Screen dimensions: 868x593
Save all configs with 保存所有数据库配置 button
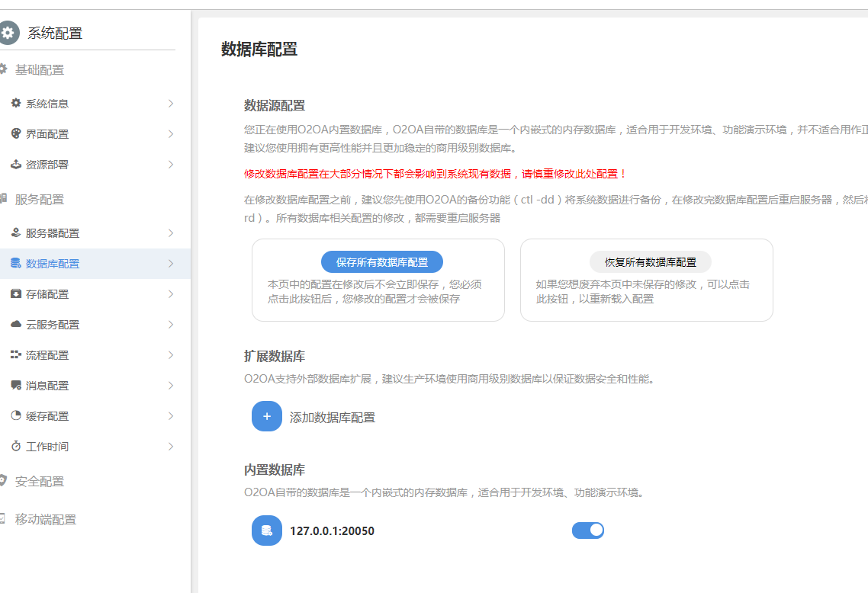[x=382, y=262]
